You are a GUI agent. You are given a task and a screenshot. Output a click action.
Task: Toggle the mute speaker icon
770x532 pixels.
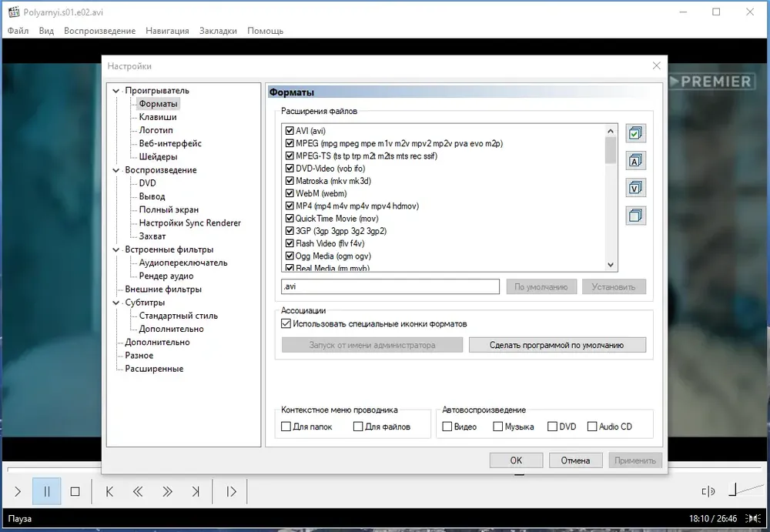click(x=708, y=491)
